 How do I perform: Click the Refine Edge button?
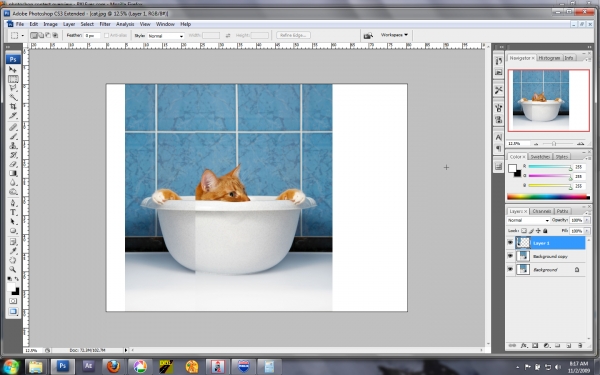pos(293,35)
